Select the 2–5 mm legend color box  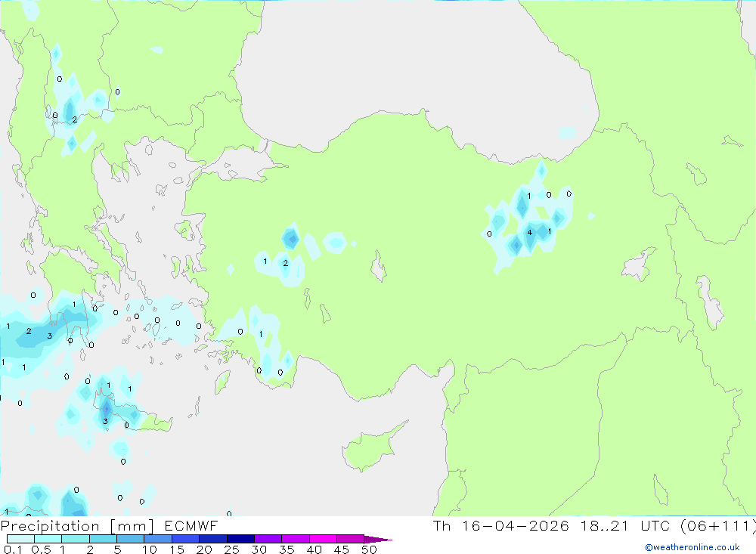coord(103,539)
